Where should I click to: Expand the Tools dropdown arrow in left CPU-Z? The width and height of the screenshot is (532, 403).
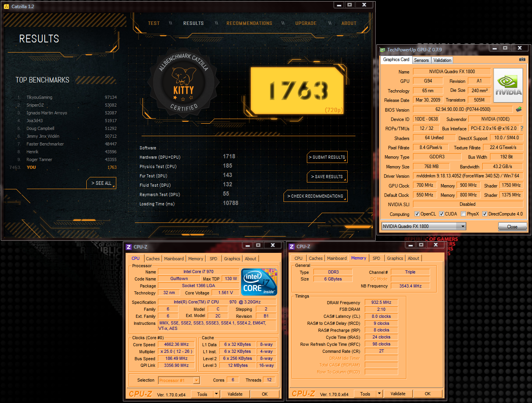[216, 394]
